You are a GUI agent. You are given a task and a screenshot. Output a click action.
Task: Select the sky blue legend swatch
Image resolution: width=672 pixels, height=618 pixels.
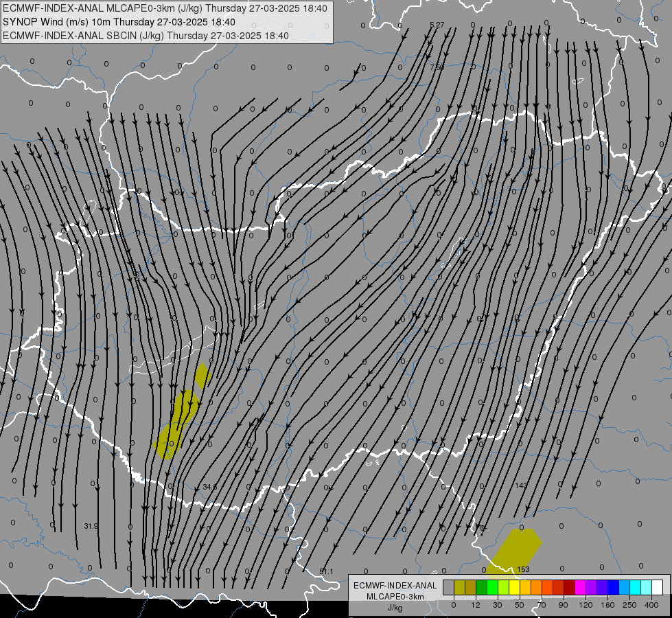(x=625, y=587)
